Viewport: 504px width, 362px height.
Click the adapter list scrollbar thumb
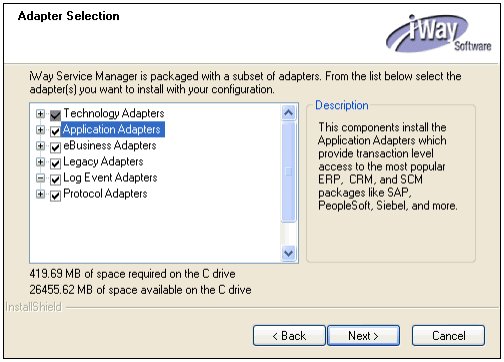(289, 172)
